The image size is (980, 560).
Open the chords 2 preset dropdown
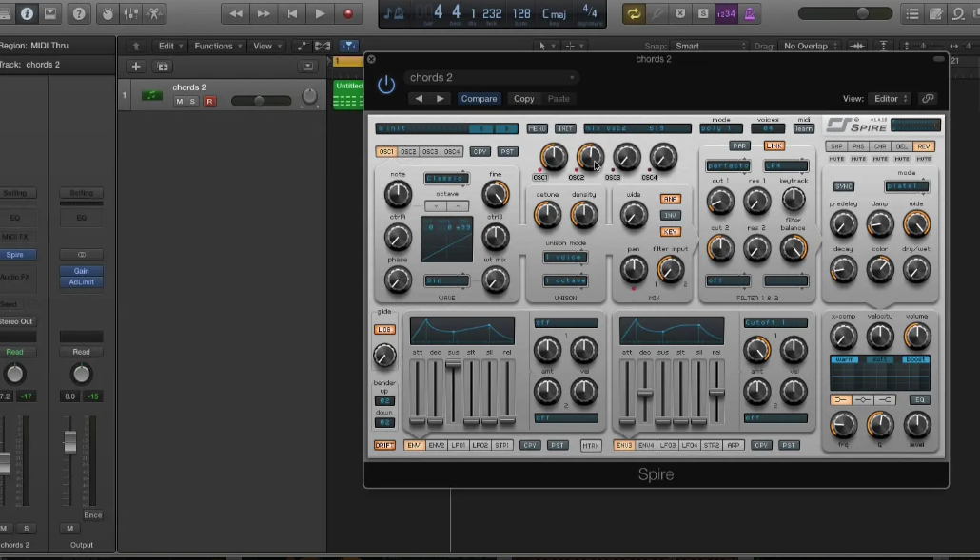491,77
